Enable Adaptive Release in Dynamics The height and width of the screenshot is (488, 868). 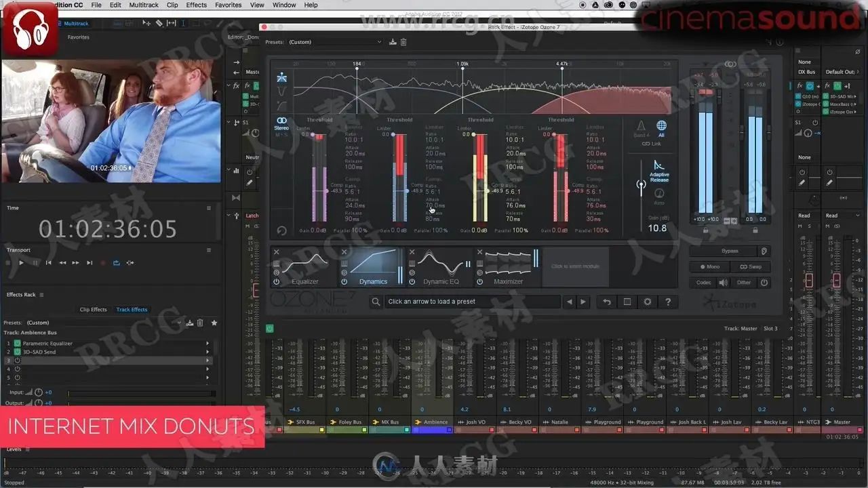pos(658,170)
